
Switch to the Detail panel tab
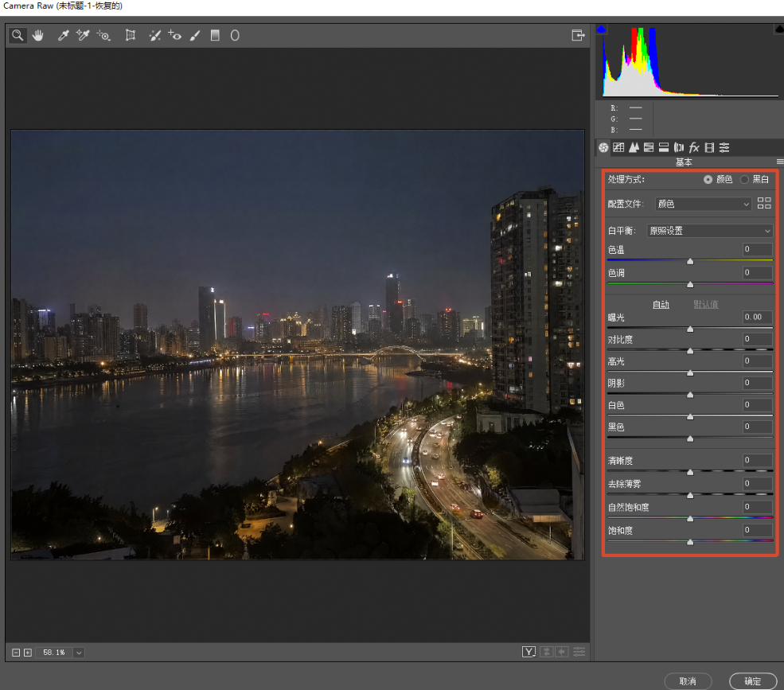tap(634, 147)
